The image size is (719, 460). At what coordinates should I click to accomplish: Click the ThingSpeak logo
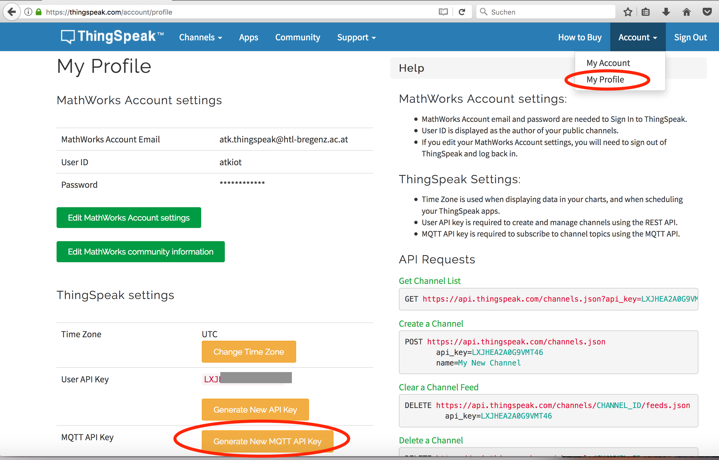112,36
